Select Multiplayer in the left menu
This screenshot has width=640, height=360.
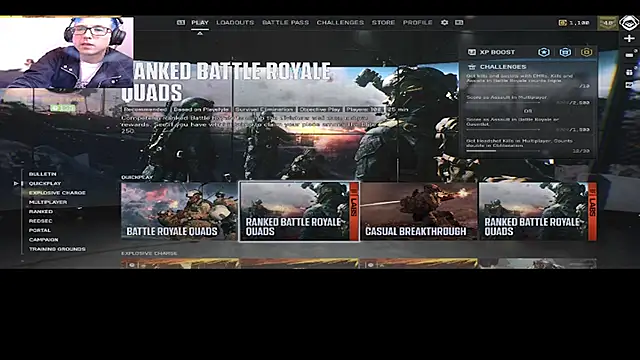[48, 202]
